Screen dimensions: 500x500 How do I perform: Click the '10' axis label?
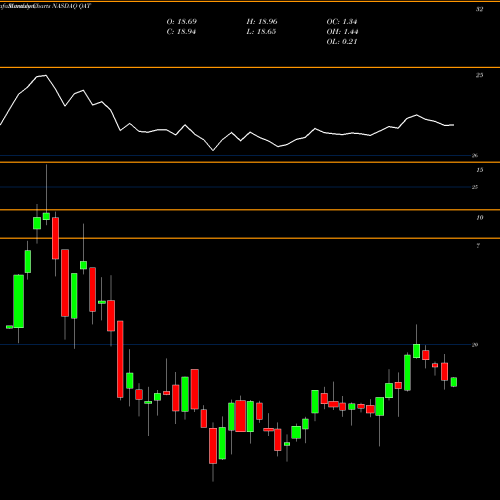pyautogui.click(x=479, y=218)
